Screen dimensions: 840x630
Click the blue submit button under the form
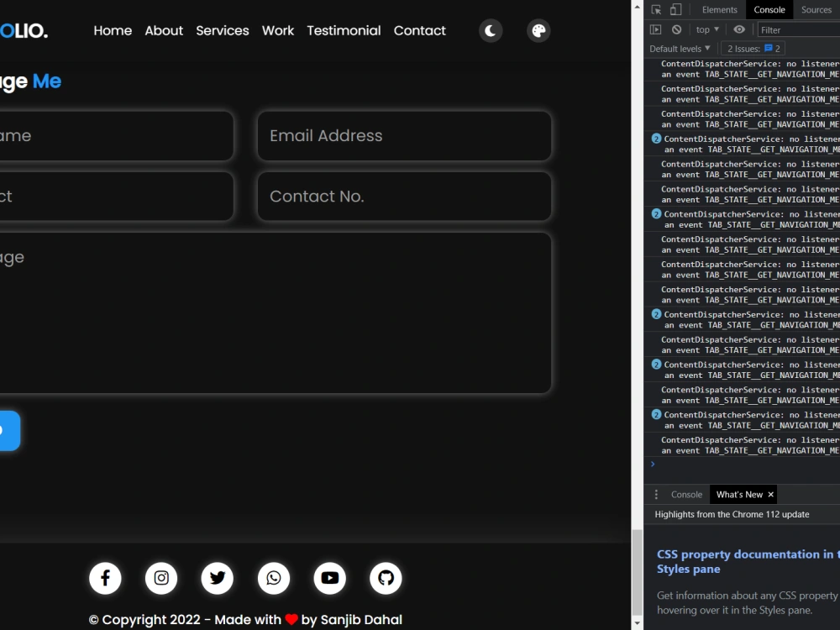pos(9,431)
